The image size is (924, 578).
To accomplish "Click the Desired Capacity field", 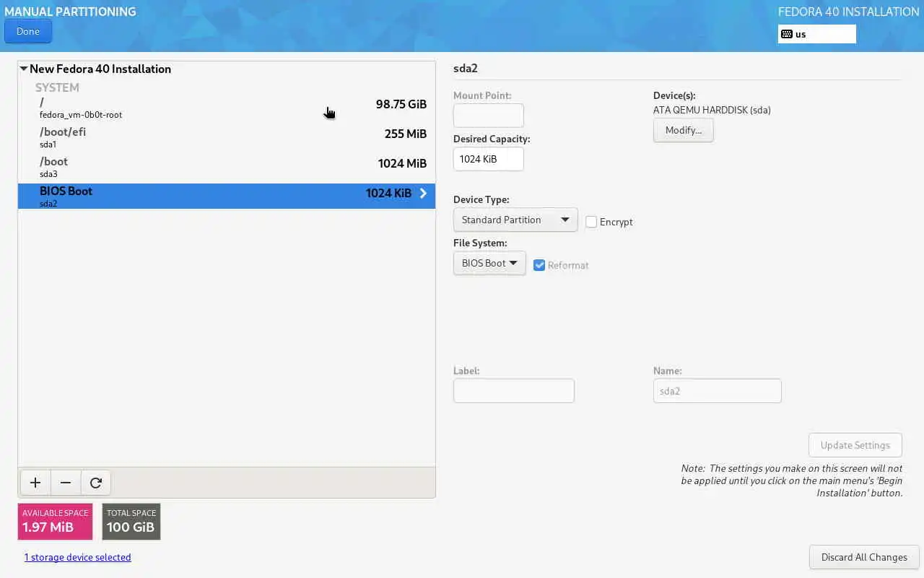I will (x=489, y=159).
